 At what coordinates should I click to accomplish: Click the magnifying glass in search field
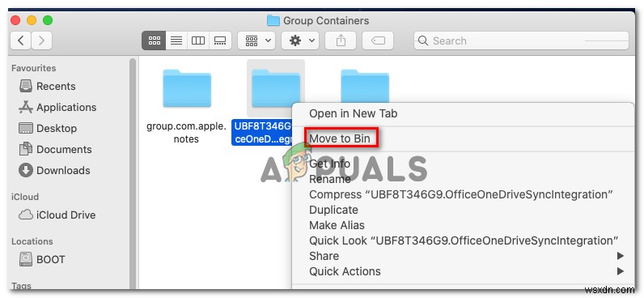pos(423,40)
